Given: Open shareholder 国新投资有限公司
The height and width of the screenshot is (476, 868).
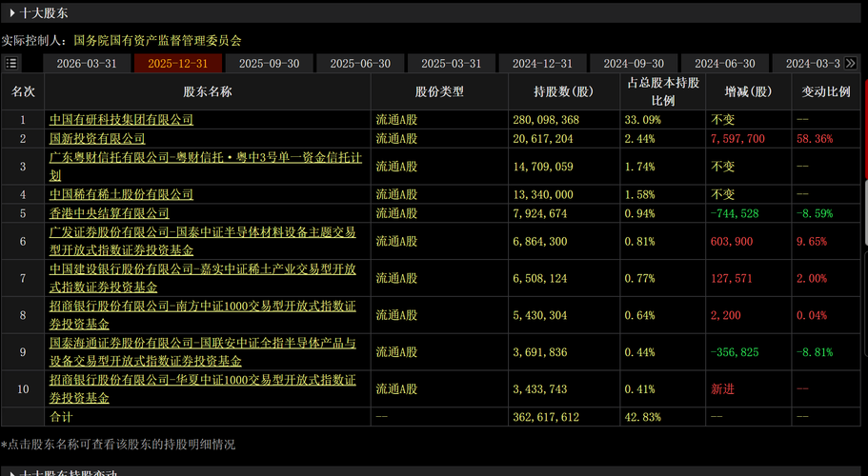Looking at the screenshot, I should click(x=97, y=138).
